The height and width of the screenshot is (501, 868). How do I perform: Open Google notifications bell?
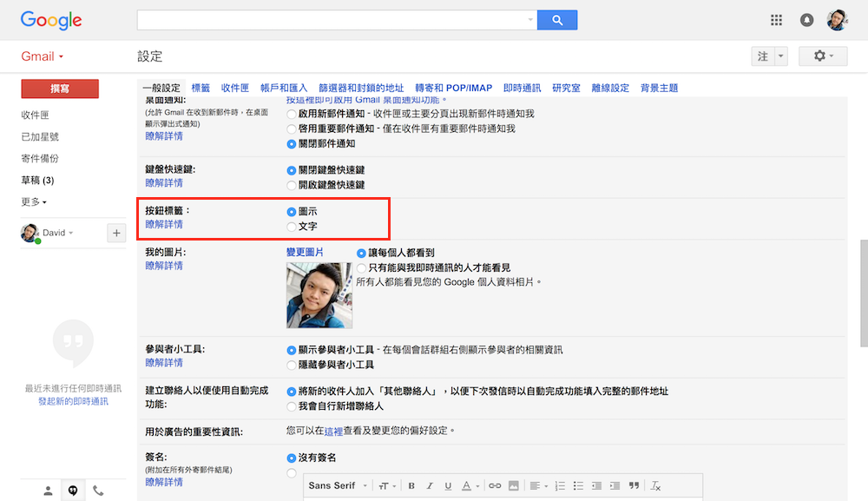[x=807, y=20]
